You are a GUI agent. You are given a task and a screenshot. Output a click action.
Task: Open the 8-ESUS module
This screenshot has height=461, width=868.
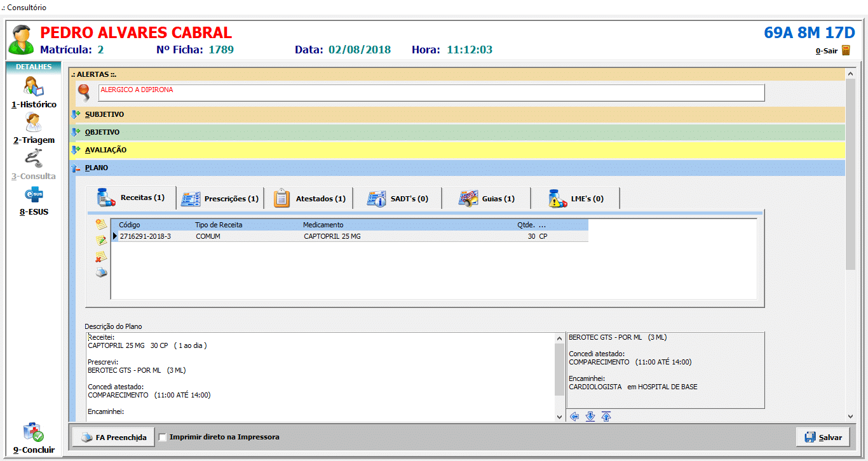[x=34, y=199]
